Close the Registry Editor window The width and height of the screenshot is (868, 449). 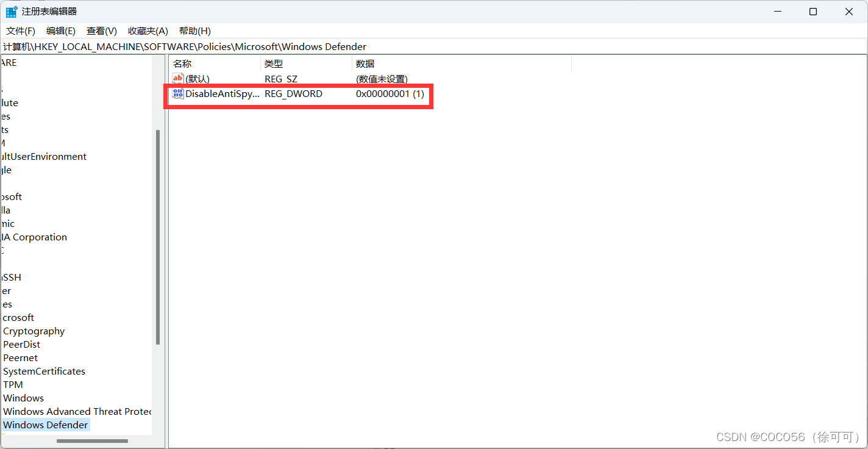point(848,12)
